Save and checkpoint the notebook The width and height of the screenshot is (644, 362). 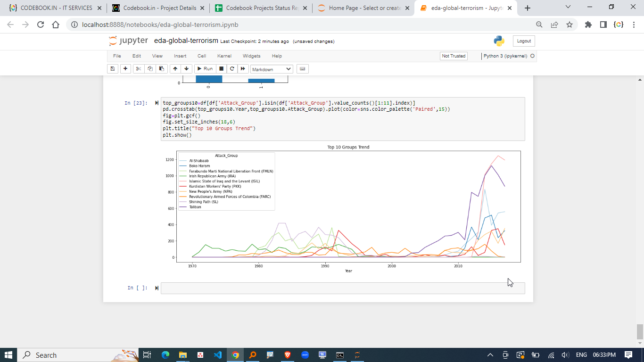[113, 69]
